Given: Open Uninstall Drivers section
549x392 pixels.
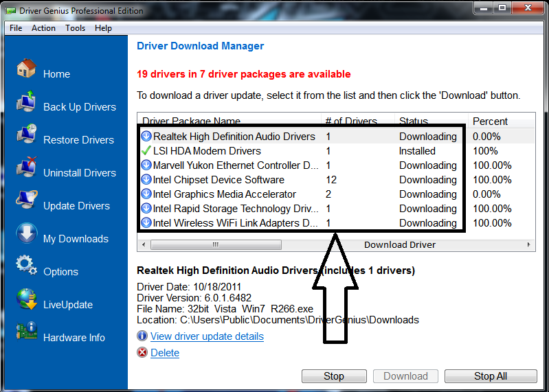Looking at the screenshot, I should [80, 173].
